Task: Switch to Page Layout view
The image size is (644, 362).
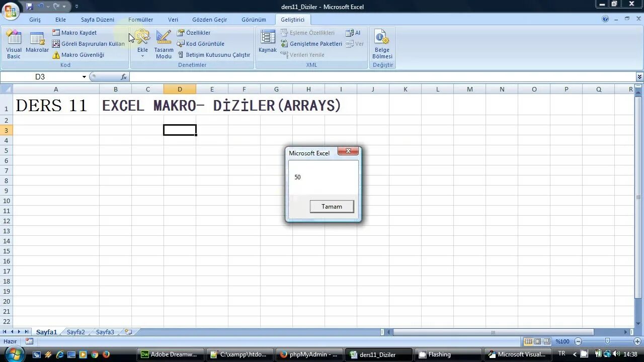Action: tap(537, 341)
